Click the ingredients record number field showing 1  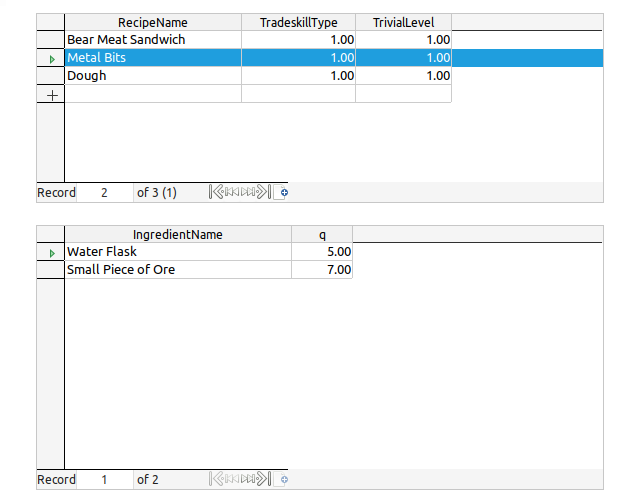tap(104, 480)
